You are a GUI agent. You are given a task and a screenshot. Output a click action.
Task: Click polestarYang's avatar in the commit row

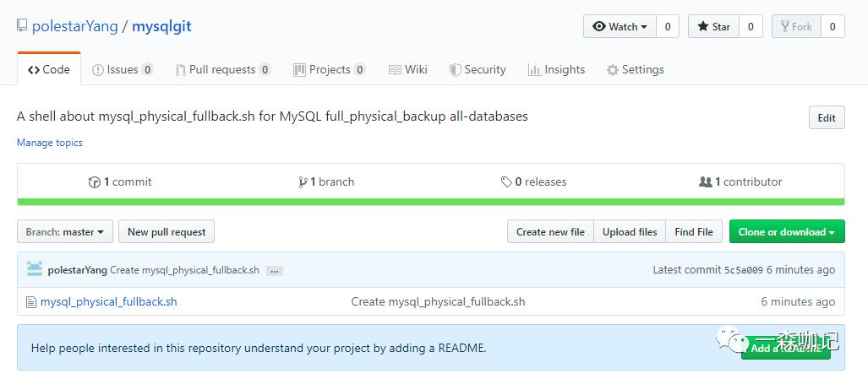point(35,269)
